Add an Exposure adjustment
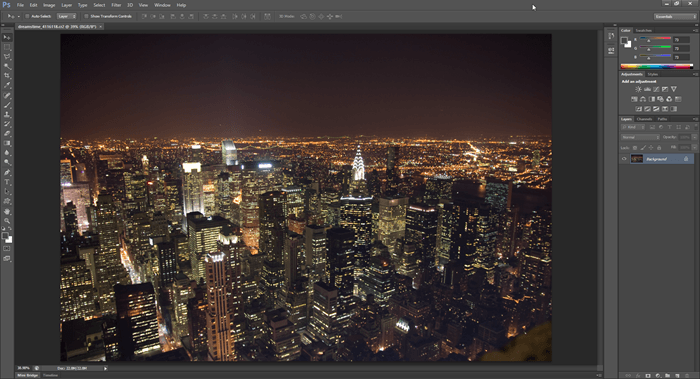 pos(665,89)
